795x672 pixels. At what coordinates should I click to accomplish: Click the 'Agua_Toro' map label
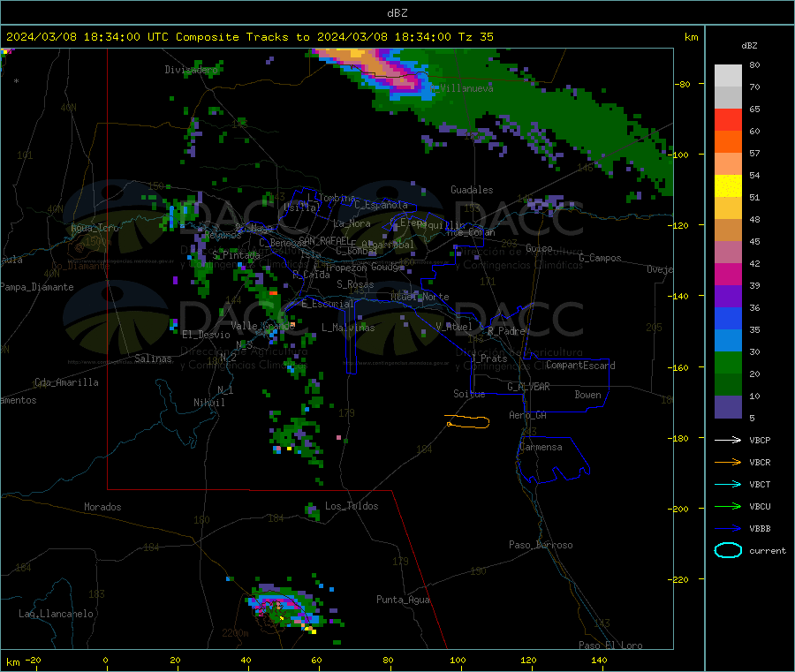coord(95,228)
